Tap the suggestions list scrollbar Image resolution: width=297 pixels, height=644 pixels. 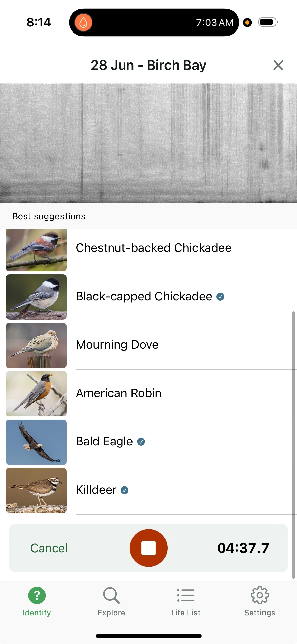[293, 443]
